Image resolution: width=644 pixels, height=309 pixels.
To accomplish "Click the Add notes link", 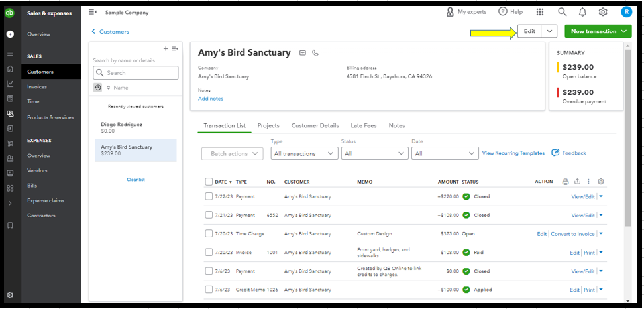I will coord(211,99).
